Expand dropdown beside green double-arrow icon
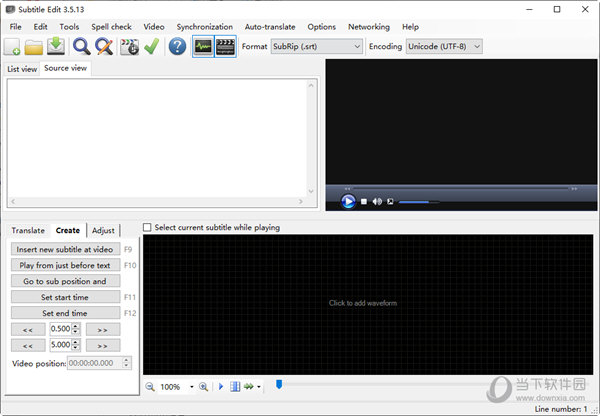The width and height of the screenshot is (600, 416). (x=259, y=387)
